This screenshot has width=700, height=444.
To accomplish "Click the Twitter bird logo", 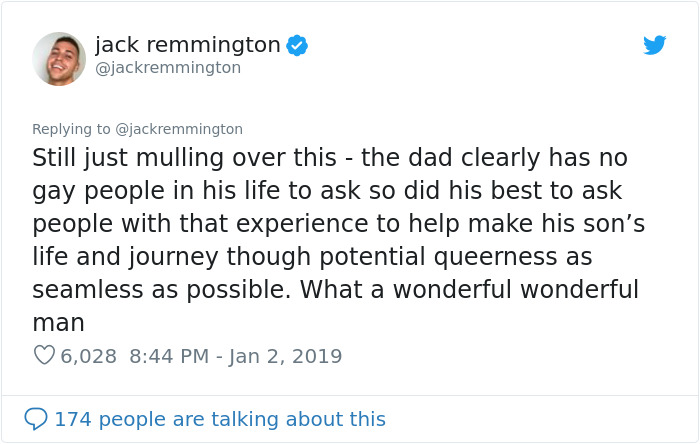I will (x=654, y=45).
